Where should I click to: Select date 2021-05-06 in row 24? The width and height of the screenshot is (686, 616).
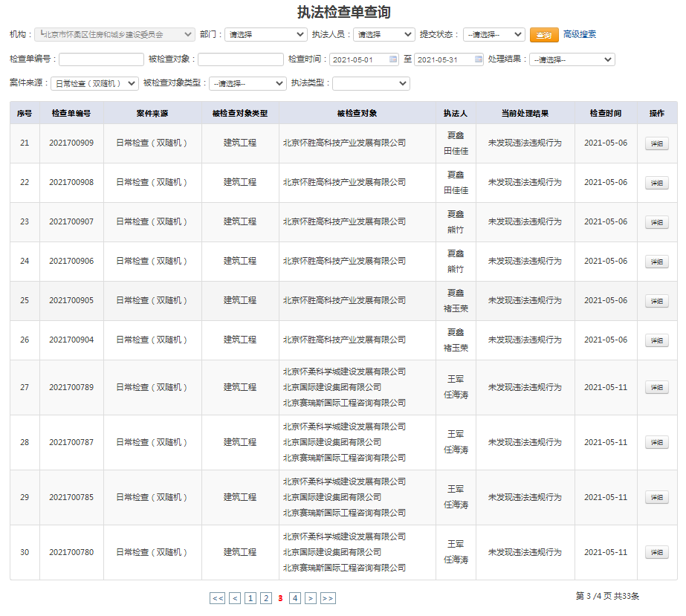coord(606,262)
